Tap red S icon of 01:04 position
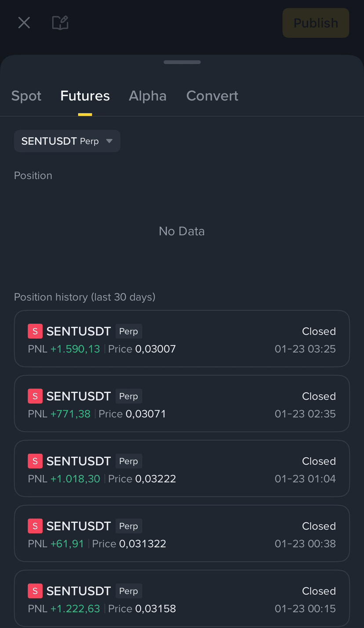The height and width of the screenshot is (628, 364). 35,461
